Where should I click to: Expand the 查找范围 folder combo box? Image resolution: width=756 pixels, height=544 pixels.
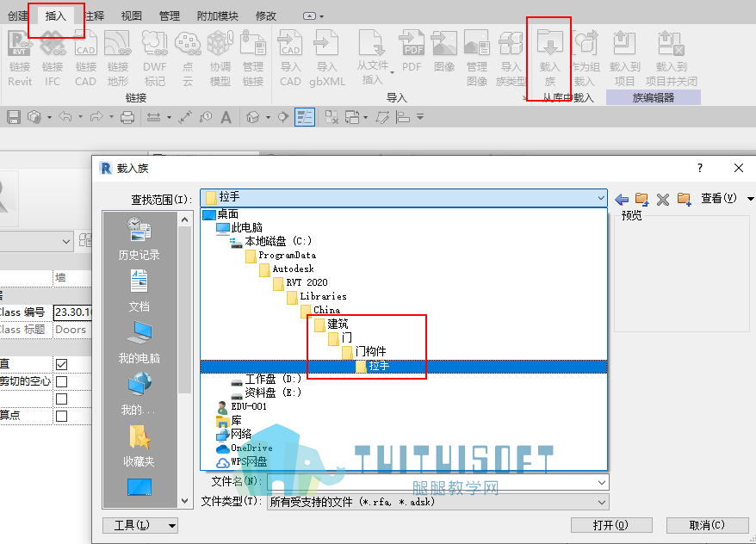(x=404, y=198)
